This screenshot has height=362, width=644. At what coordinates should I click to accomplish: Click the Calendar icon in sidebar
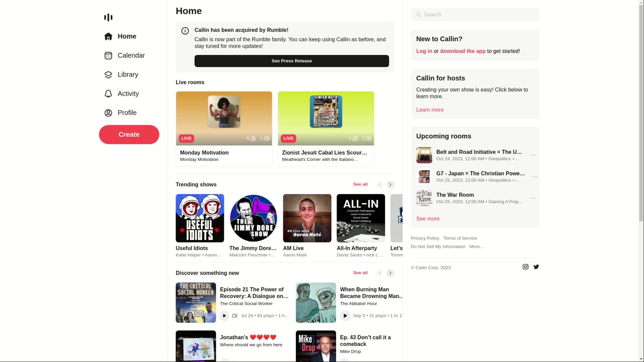click(x=108, y=55)
